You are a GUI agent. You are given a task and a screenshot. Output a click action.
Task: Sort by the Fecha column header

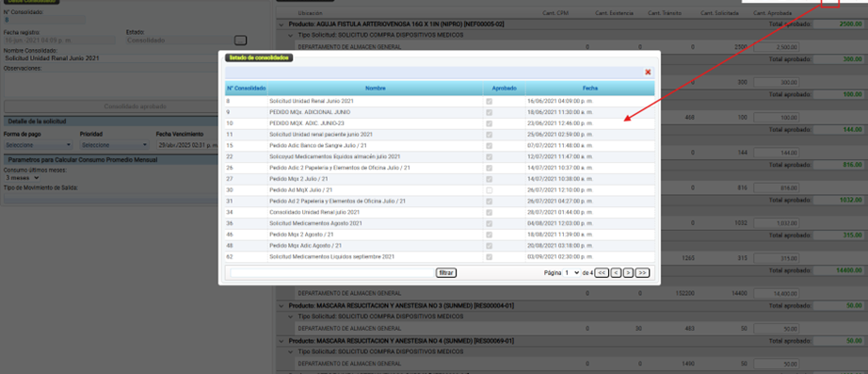point(589,89)
